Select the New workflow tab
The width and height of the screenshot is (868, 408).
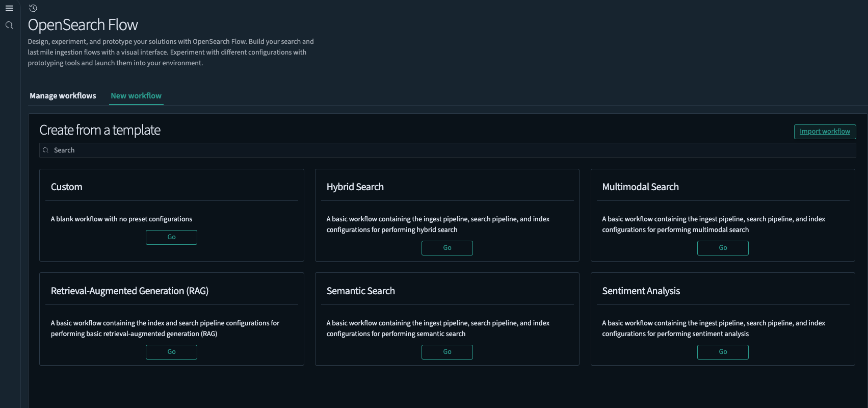[x=136, y=96]
